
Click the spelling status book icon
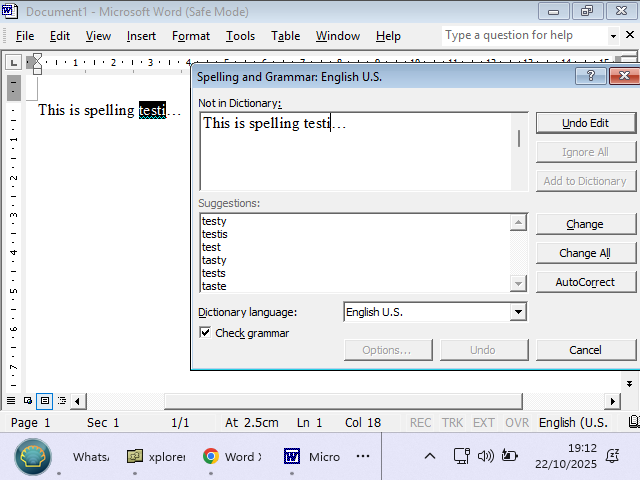633,422
